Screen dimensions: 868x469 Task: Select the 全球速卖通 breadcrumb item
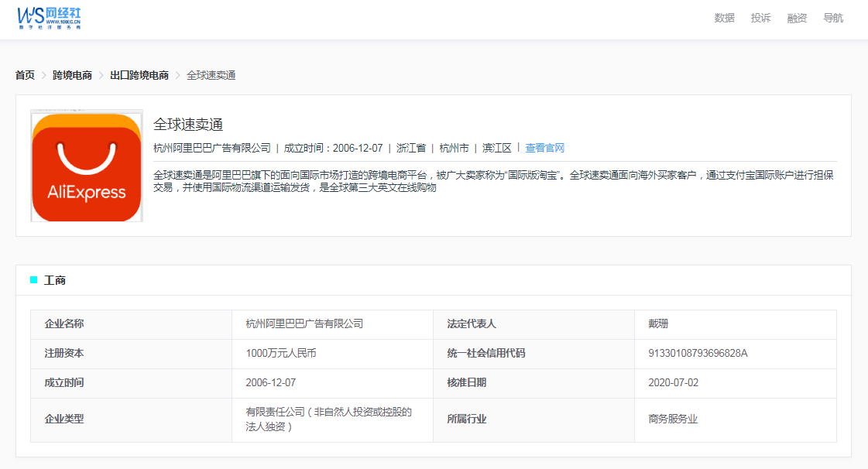click(211, 75)
